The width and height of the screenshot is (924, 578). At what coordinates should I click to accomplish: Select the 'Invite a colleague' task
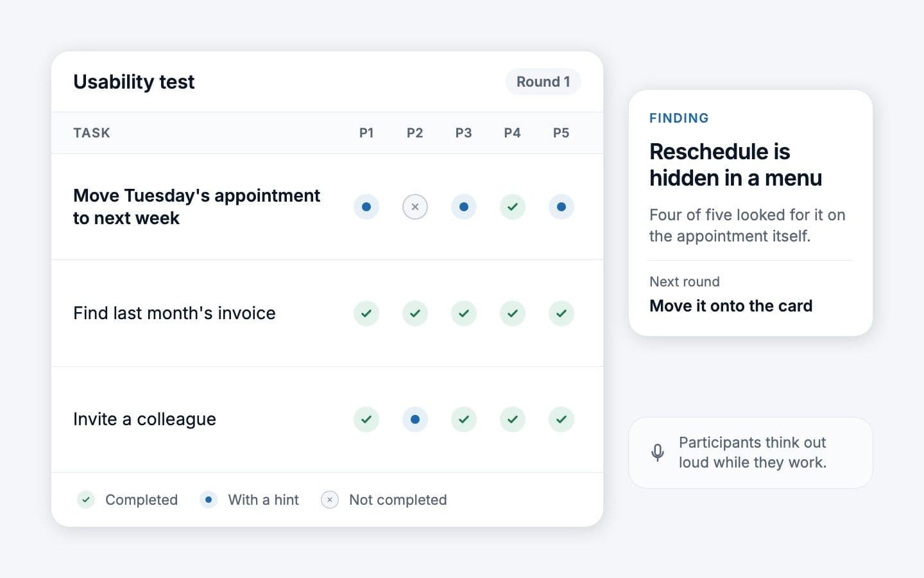click(144, 419)
